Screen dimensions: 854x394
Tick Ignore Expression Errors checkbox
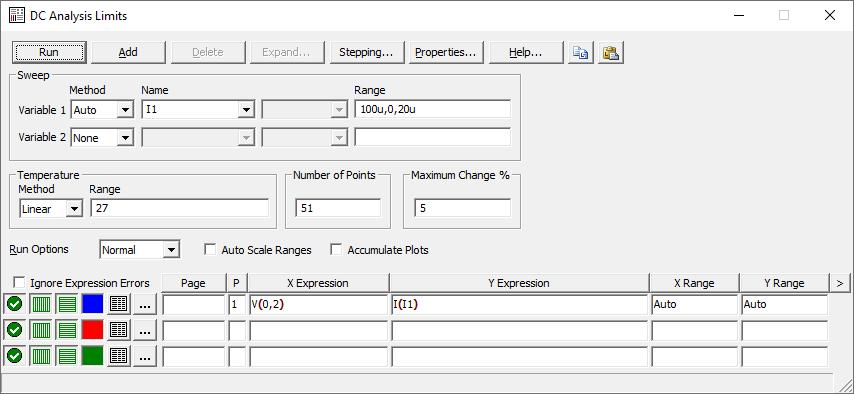pyautogui.click(x=20, y=283)
